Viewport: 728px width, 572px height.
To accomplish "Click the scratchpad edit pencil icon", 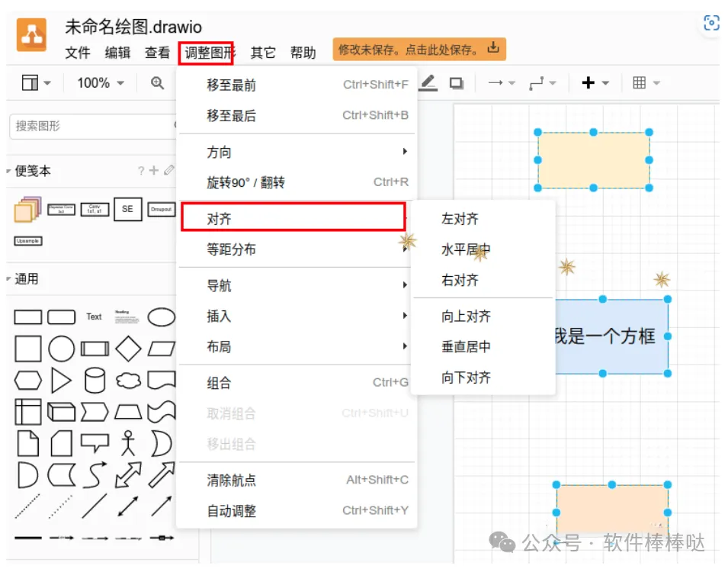I will point(169,170).
